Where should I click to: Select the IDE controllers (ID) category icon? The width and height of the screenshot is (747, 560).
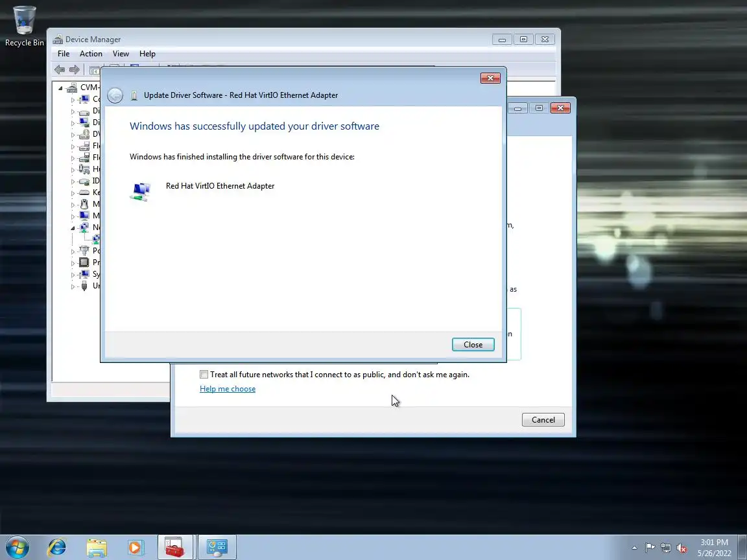[84, 181]
